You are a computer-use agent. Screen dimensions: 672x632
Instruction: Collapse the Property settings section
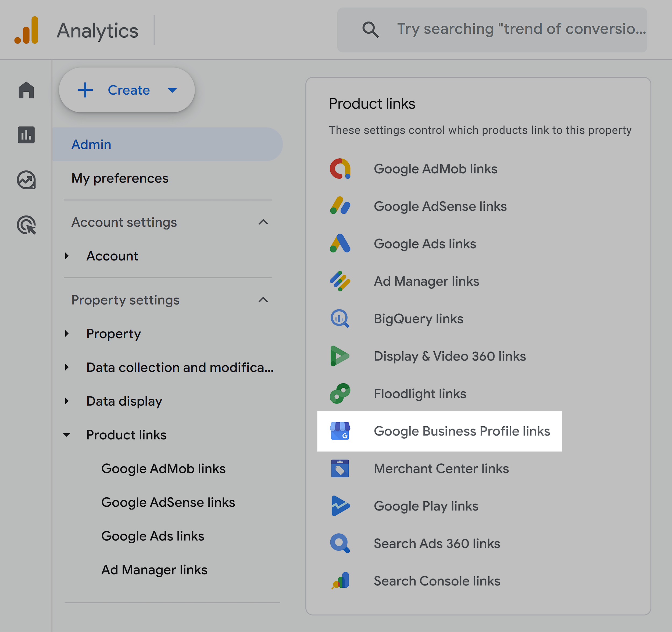tap(263, 300)
